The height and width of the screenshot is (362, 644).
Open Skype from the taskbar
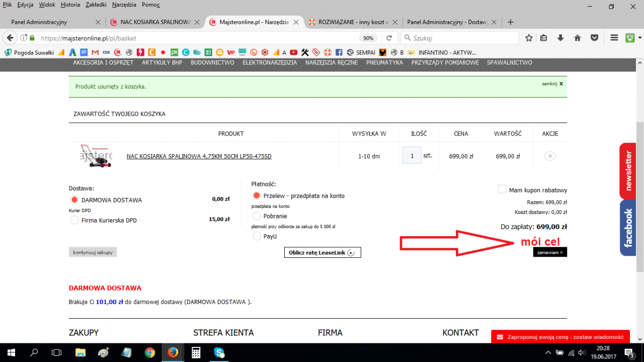point(219,352)
